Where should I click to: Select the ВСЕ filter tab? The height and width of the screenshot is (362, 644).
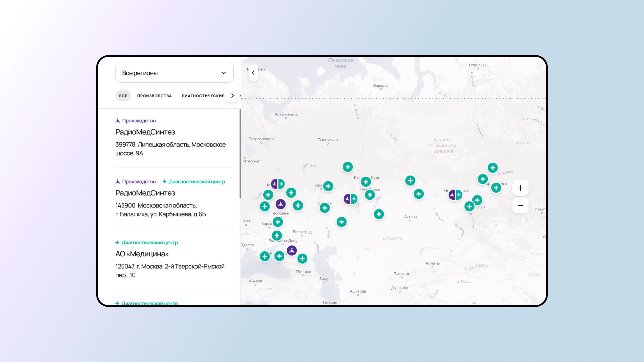[123, 96]
